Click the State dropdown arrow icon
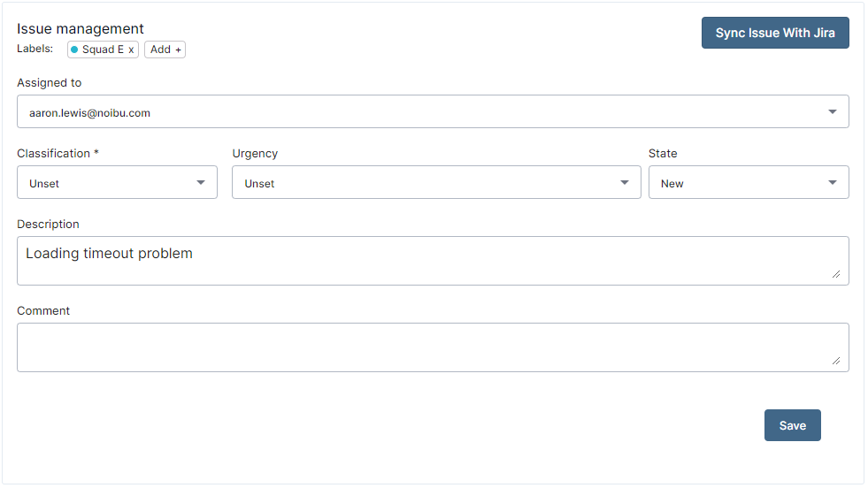868x488 pixels. click(x=832, y=183)
